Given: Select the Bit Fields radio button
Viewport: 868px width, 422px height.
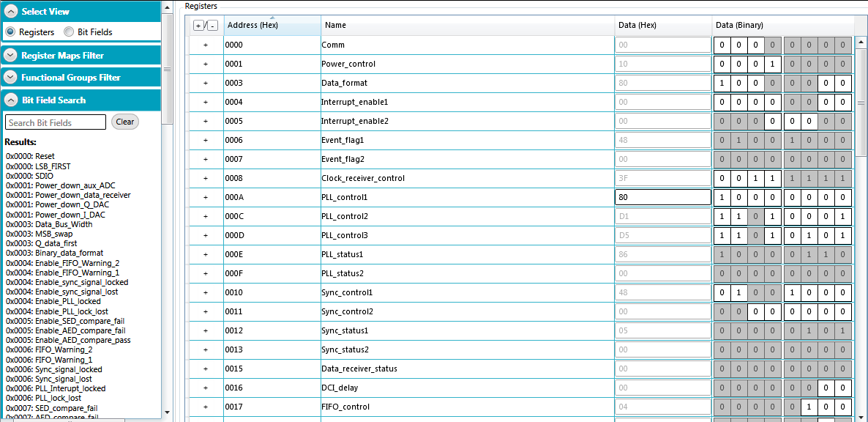Looking at the screenshot, I should click(70, 32).
